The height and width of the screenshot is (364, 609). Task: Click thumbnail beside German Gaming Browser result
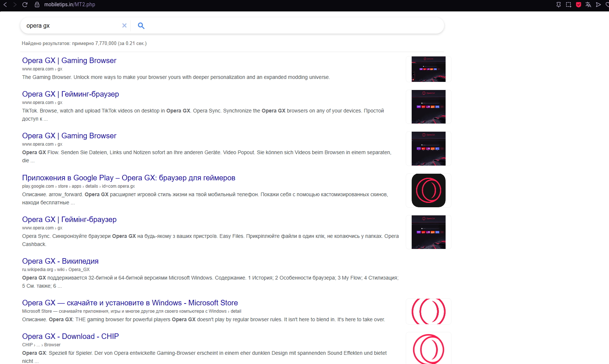coord(429,148)
